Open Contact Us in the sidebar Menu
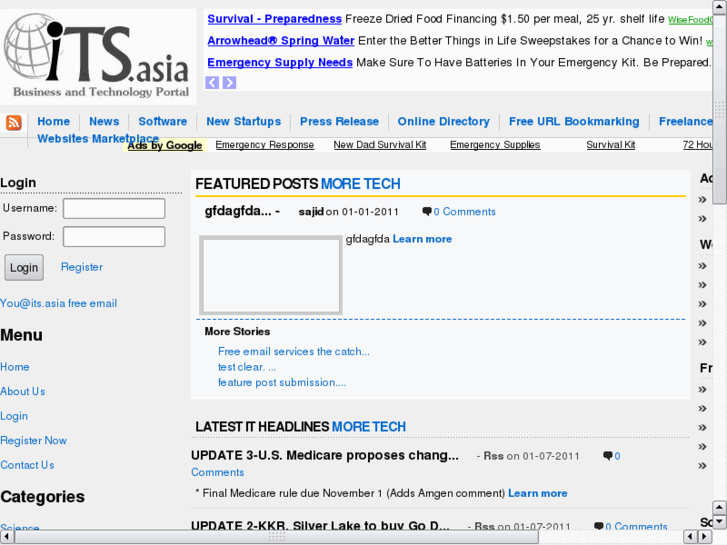Image resolution: width=727 pixels, height=545 pixels. 27,465
